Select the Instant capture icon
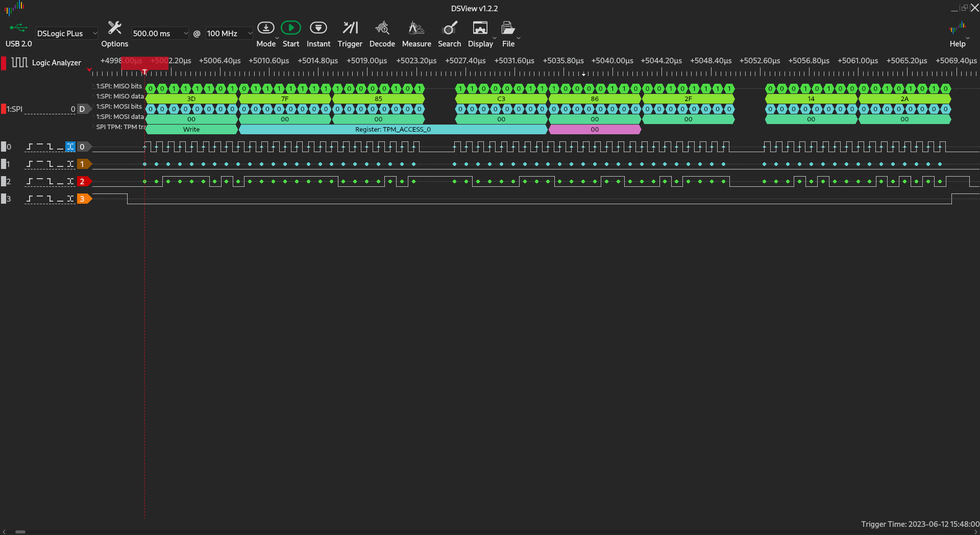Image resolution: width=980 pixels, height=535 pixels. pyautogui.click(x=318, y=28)
